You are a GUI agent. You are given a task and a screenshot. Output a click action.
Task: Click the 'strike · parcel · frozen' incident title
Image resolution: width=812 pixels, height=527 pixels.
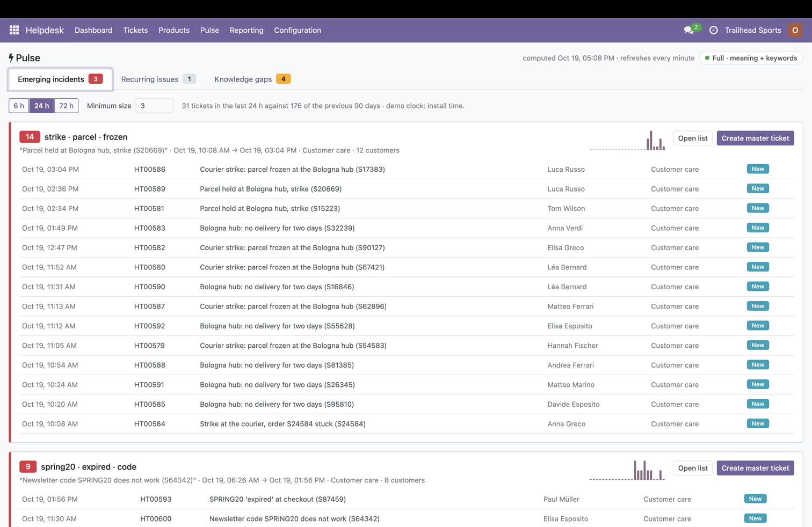coord(86,137)
